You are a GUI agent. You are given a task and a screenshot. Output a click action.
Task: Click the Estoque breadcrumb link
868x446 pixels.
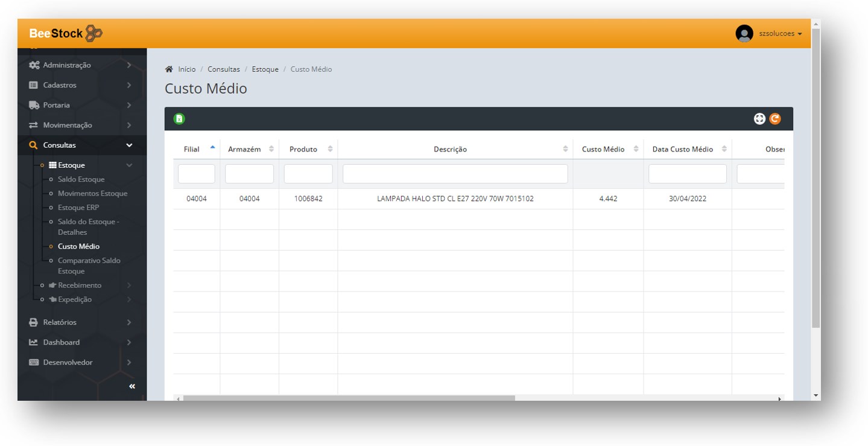[x=265, y=69]
